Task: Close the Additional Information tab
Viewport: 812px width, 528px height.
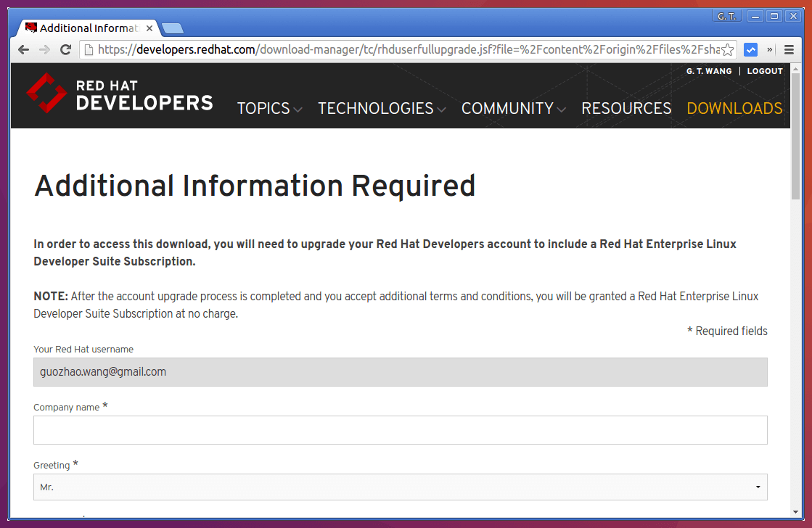Action: click(150, 28)
